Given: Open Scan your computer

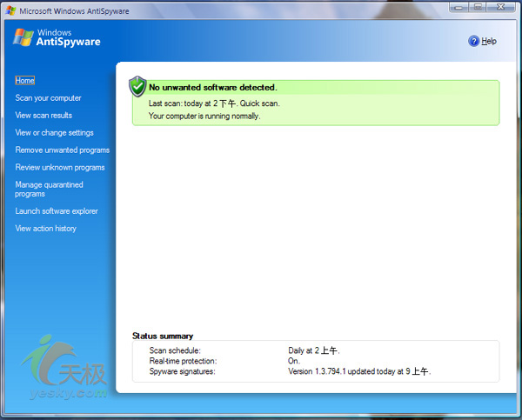Looking at the screenshot, I should click(48, 98).
